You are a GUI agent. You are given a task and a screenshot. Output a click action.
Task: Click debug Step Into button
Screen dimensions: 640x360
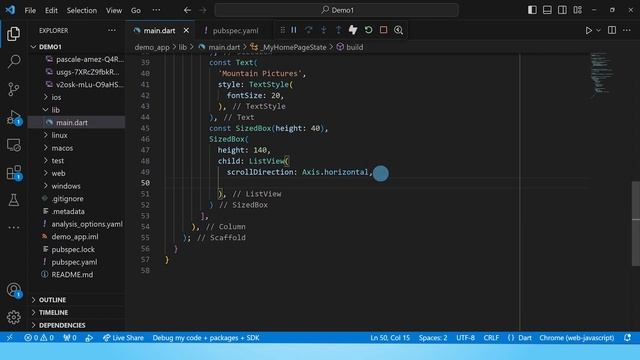pyautogui.click(x=323, y=30)
